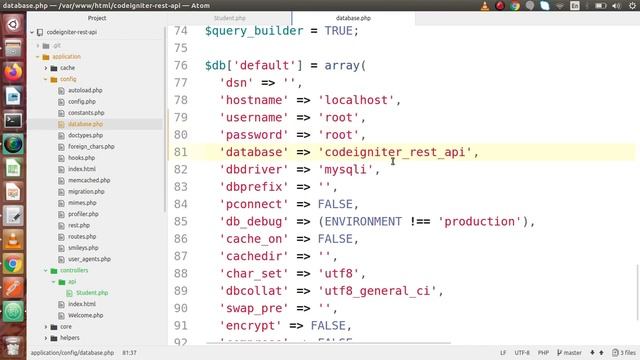Open the 3 files git changes panel

click(624, 353)
